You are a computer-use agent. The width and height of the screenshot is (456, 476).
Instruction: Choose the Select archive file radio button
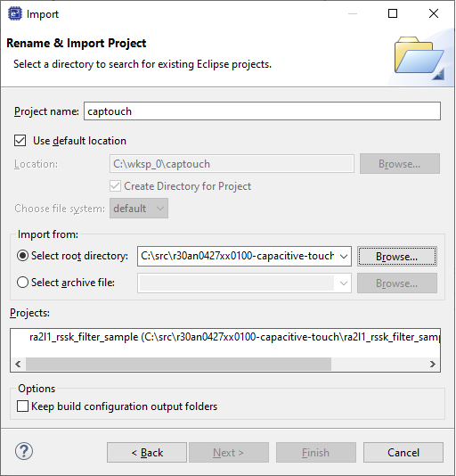click(x=23, y=283)
